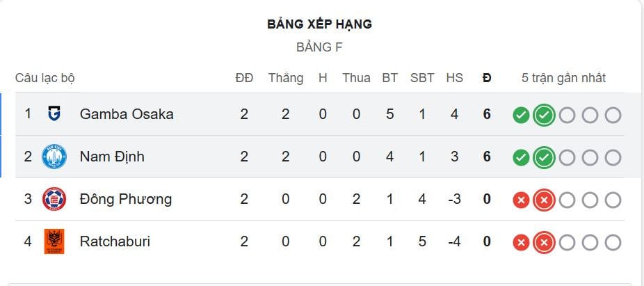Click the BẢNG F group label
Viewport: 644px width, 286px height.
click(319, 47)
